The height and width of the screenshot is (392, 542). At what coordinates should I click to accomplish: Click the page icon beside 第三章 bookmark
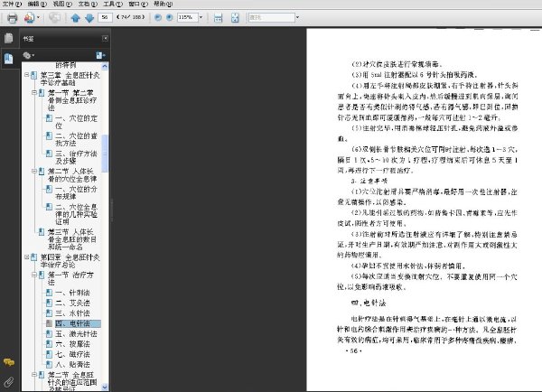click(x=34, y=75)
